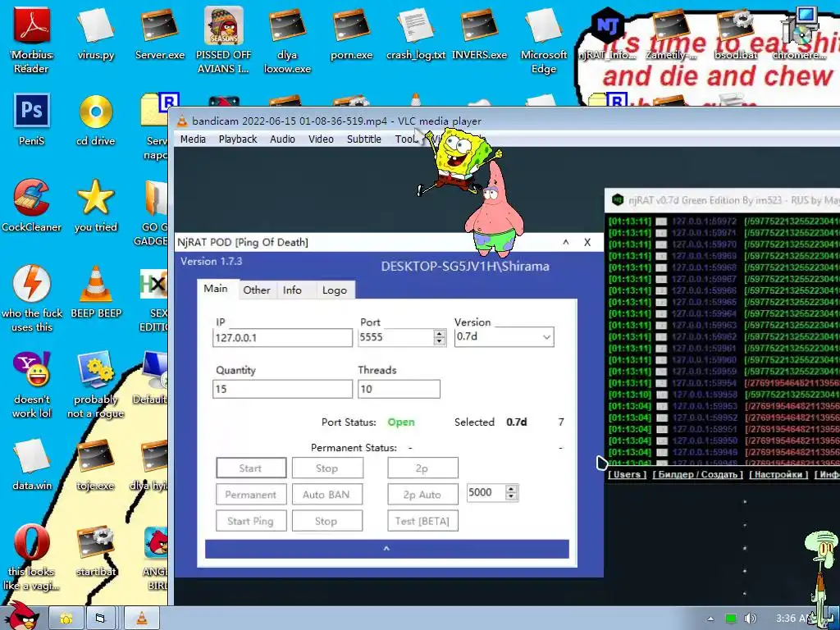Open the BEEP BEEP VLC cone icon

[x=96, y=292]
